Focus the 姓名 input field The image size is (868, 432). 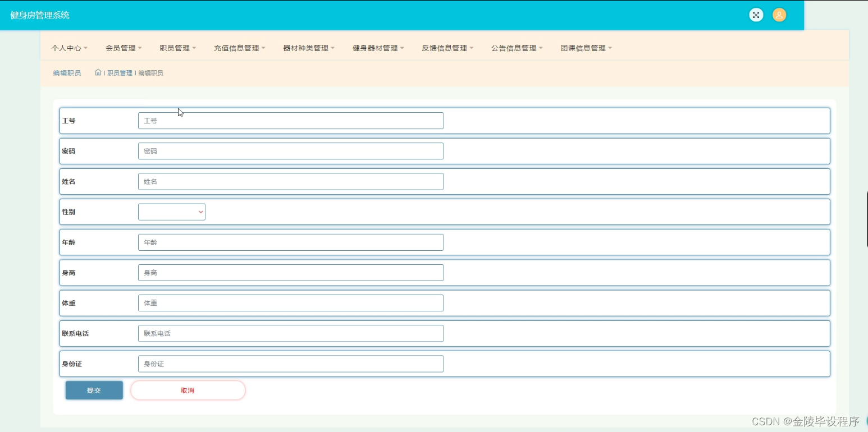(291, 181)
